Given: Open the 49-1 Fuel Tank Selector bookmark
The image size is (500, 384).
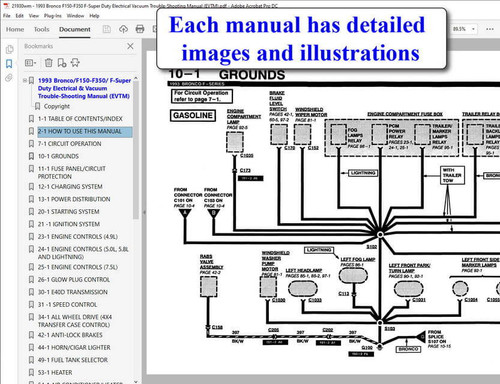Looking at the screenshot, I should pyautogui.click(x=73, y=360).
